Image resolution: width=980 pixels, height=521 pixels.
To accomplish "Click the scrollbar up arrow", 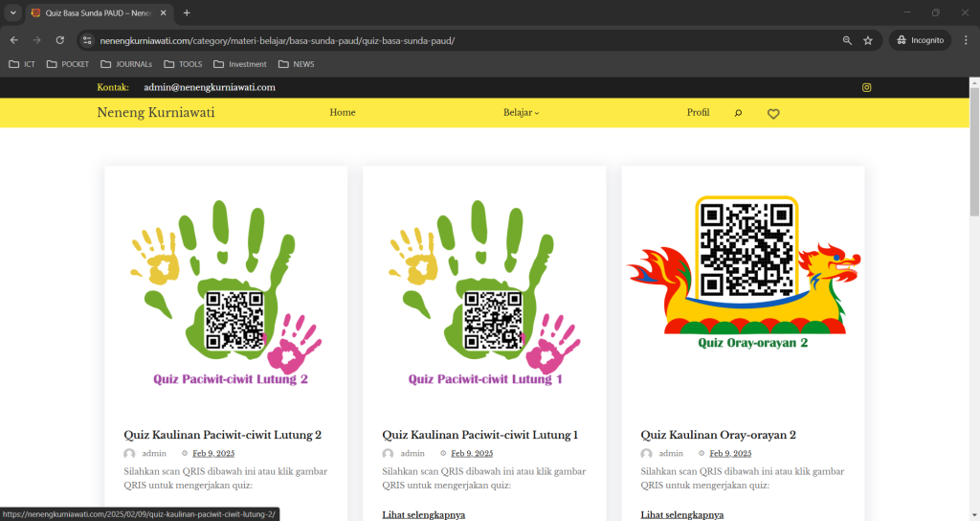I will click(974, 82).
